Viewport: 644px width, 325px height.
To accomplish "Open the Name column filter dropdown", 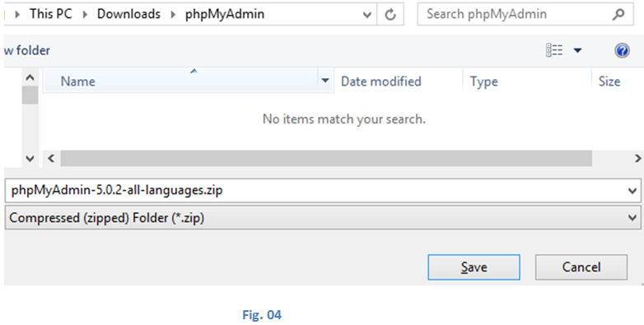I will (x=325, y=81).
